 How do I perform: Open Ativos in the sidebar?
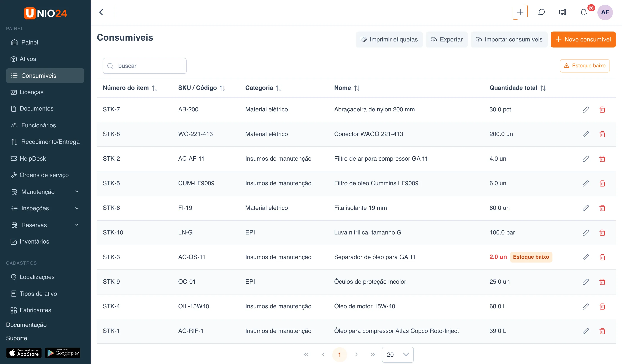(45, 59)
